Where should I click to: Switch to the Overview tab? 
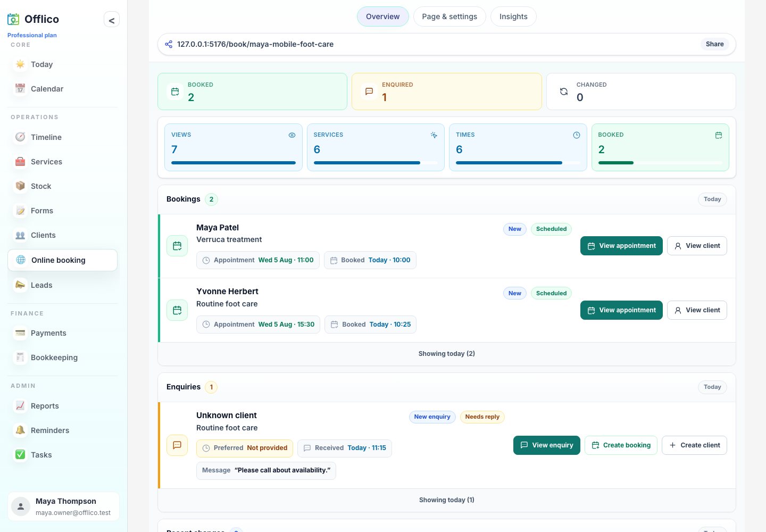pyautogui.click(x=383, y=16)
